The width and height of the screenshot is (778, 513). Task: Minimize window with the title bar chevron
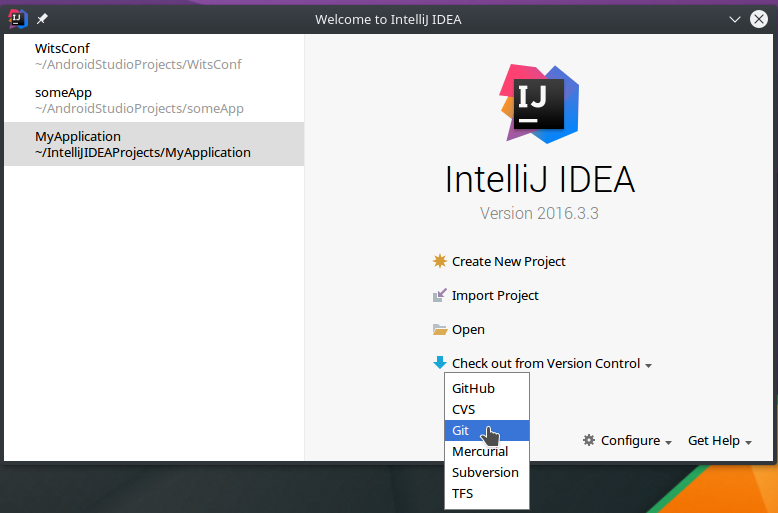click(x=735, y=19)
